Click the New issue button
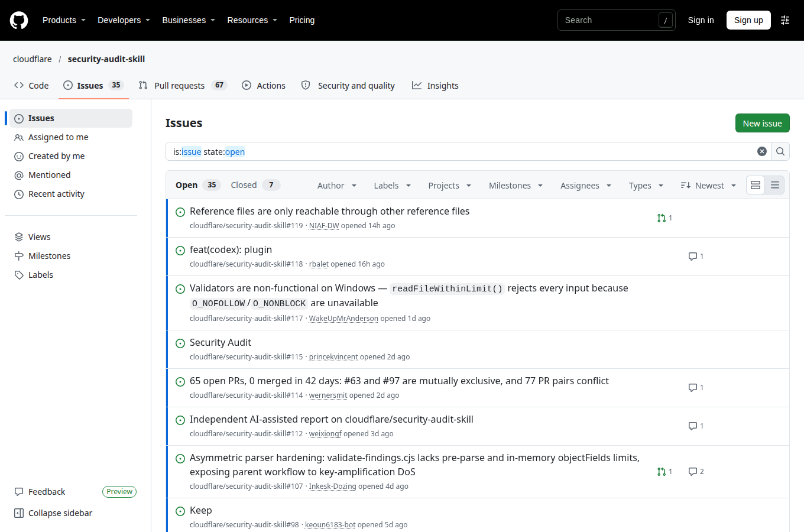This screenshot has height=532, width=804. pos(763,123)
